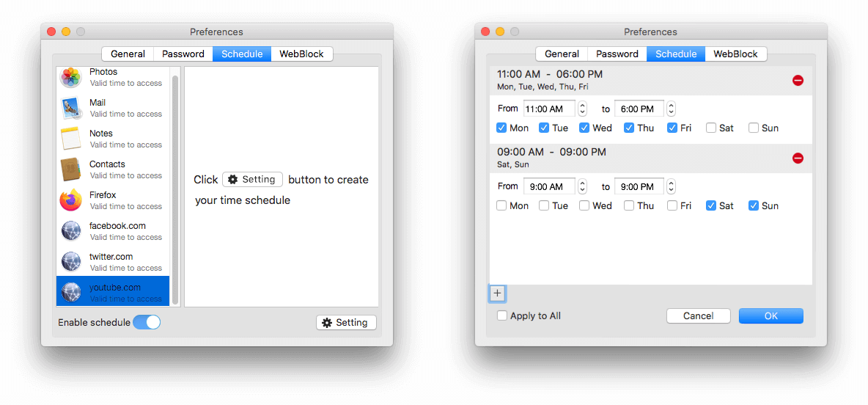Click the 9:00 PM end time field
Screen dimensions: 868x405
coord(639,186)
